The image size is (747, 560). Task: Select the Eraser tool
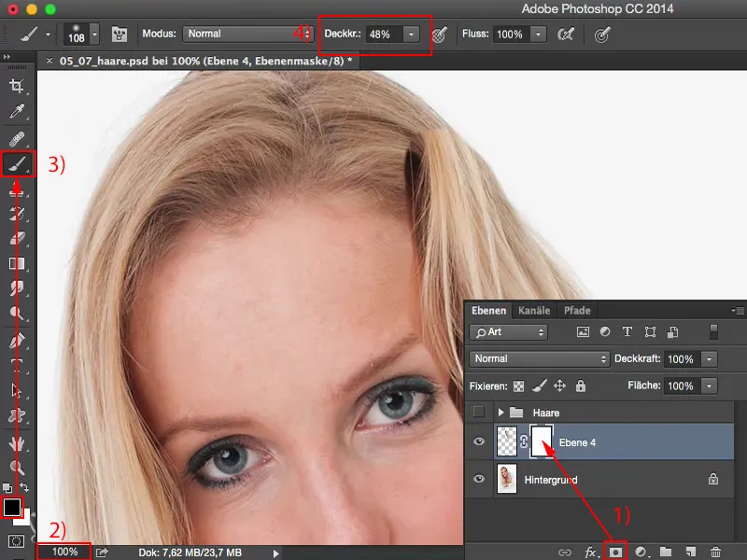(17, 238)
